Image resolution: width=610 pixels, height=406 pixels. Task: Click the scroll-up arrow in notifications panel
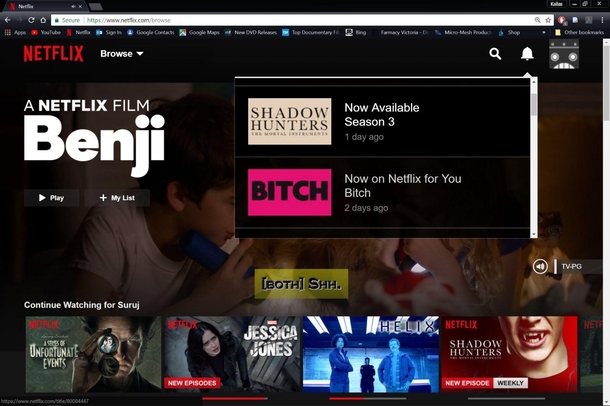534,81
